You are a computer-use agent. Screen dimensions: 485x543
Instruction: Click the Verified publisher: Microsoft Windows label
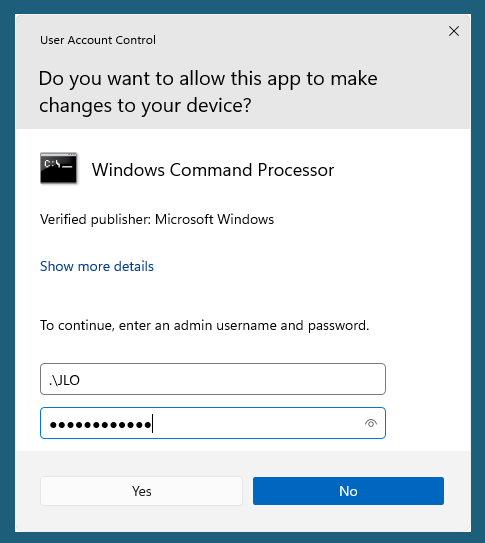157,220
